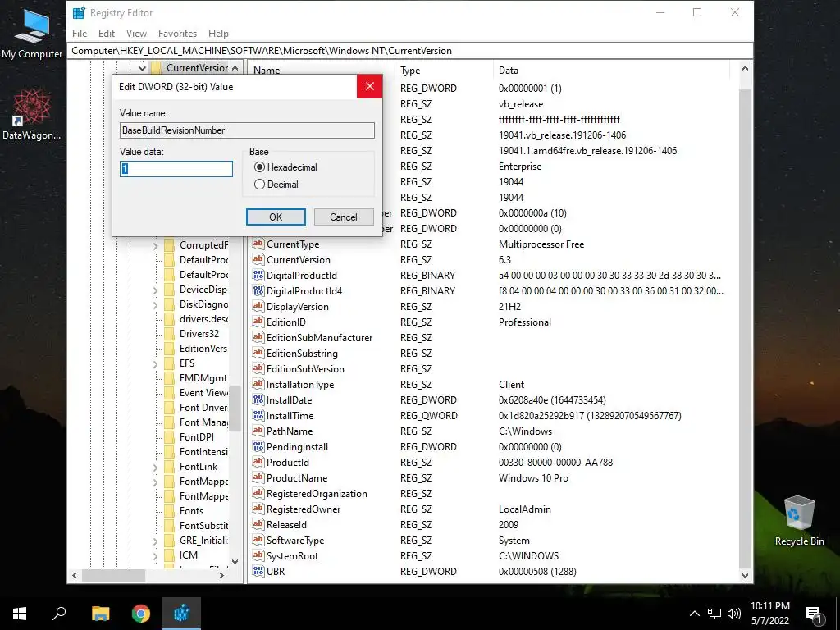840x630 pixels.
Task: Select the Drivers32 key in tree
Action: pos(199,333)
